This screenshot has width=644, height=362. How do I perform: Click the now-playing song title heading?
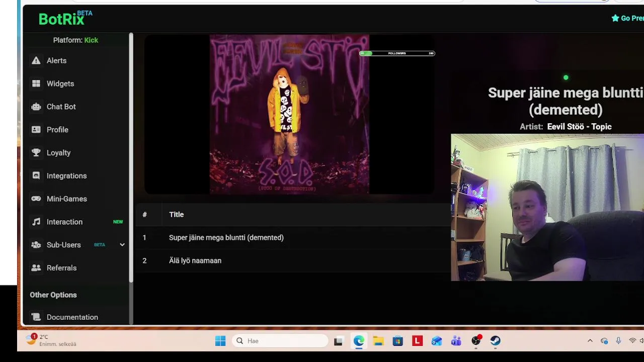566,101
